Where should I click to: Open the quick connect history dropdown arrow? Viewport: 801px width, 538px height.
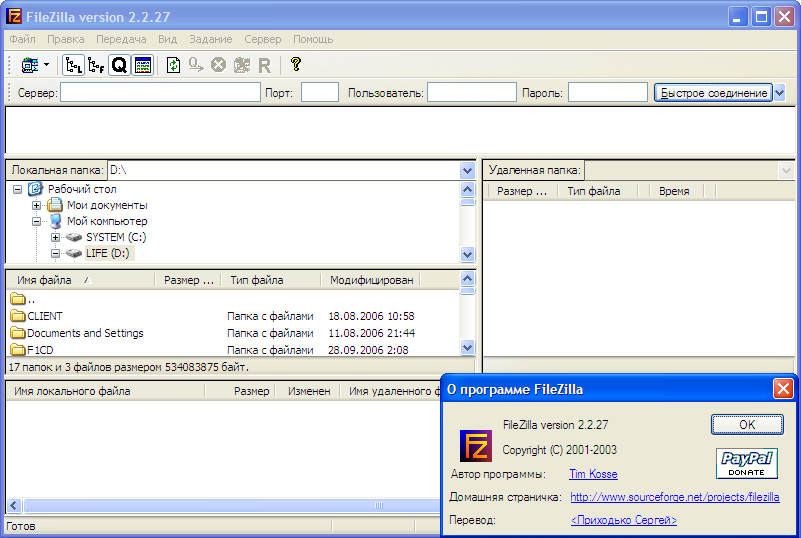(x=780, y=92)
